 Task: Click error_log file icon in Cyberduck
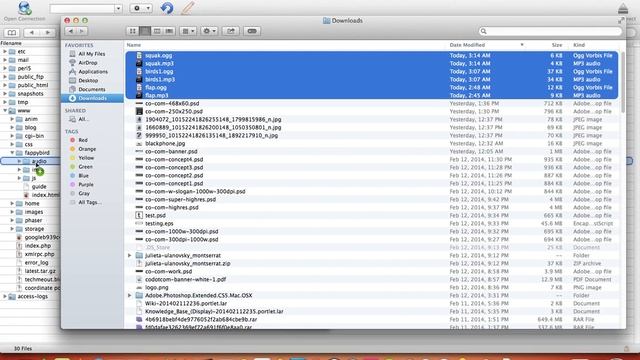tap(19, 262)
